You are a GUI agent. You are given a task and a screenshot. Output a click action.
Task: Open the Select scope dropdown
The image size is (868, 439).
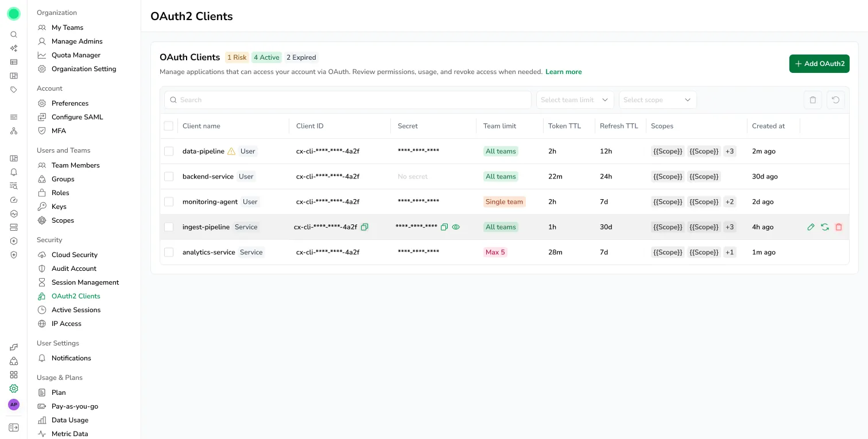click(658, 100)
